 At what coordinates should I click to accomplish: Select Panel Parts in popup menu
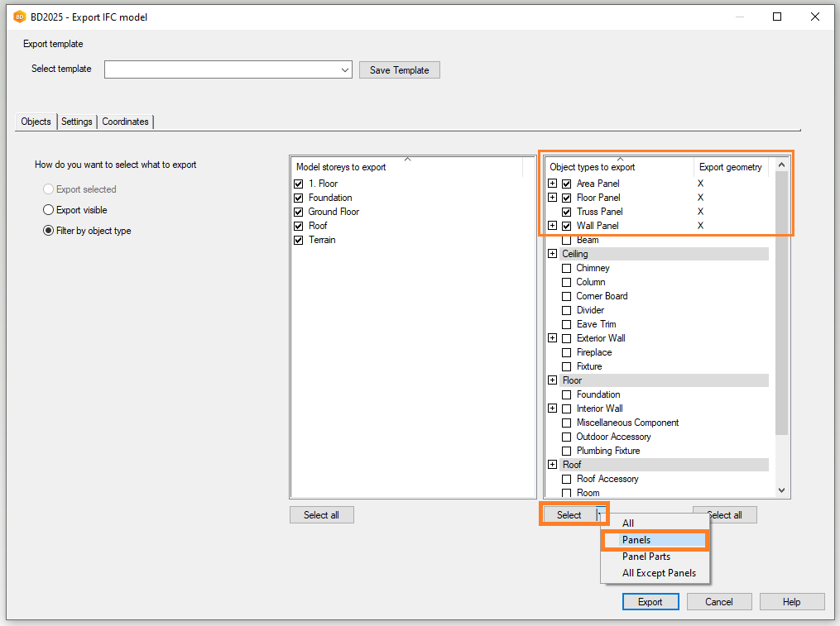pos(646,557)
